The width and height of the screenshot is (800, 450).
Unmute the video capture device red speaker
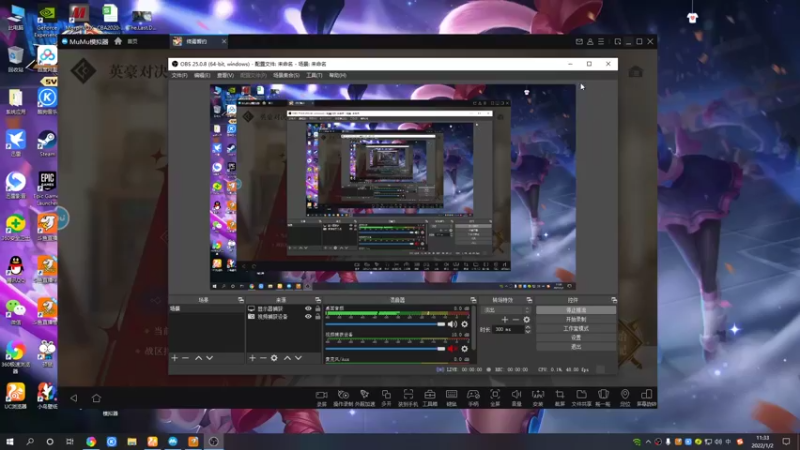click(x=452, y=349)
